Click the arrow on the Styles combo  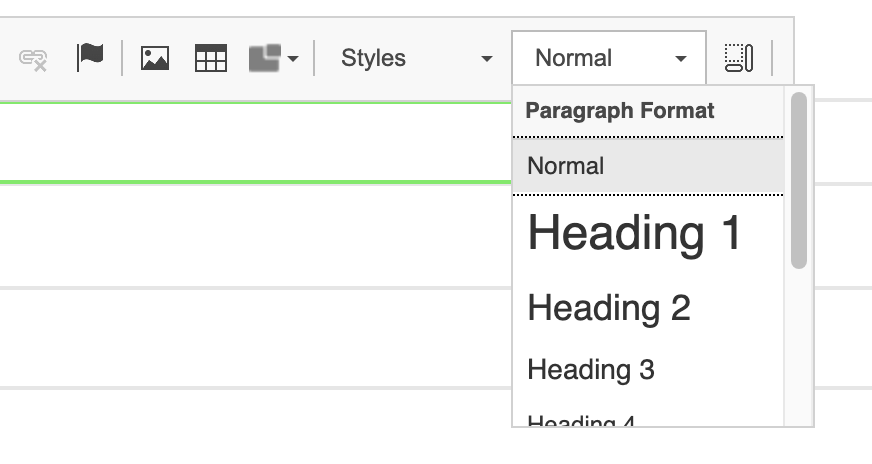pos(487,59)
